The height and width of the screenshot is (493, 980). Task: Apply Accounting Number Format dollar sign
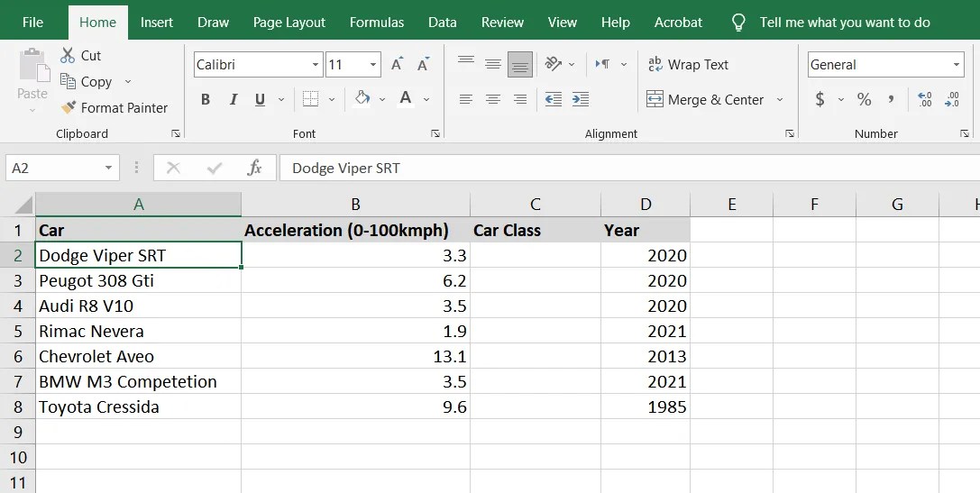click(820, 99)
